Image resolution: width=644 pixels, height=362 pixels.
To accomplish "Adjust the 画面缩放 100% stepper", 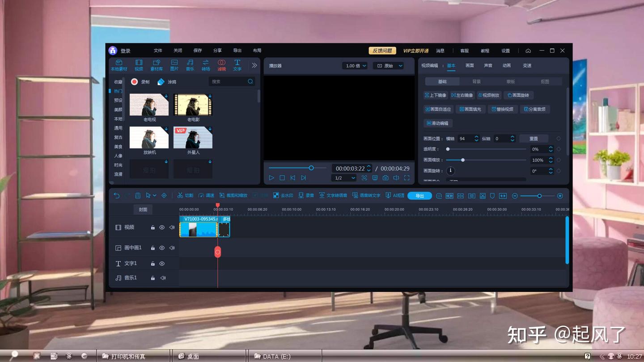I will click(551, 160).
